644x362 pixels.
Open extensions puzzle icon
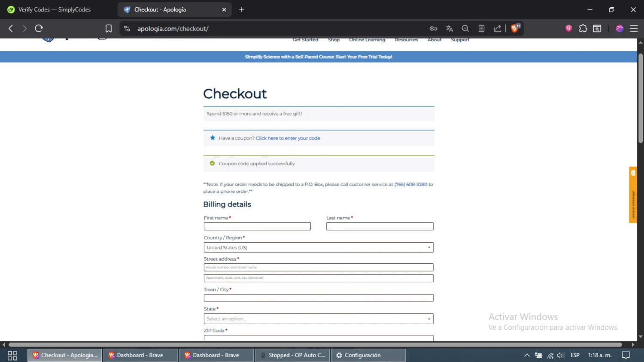tap(583, 29)
